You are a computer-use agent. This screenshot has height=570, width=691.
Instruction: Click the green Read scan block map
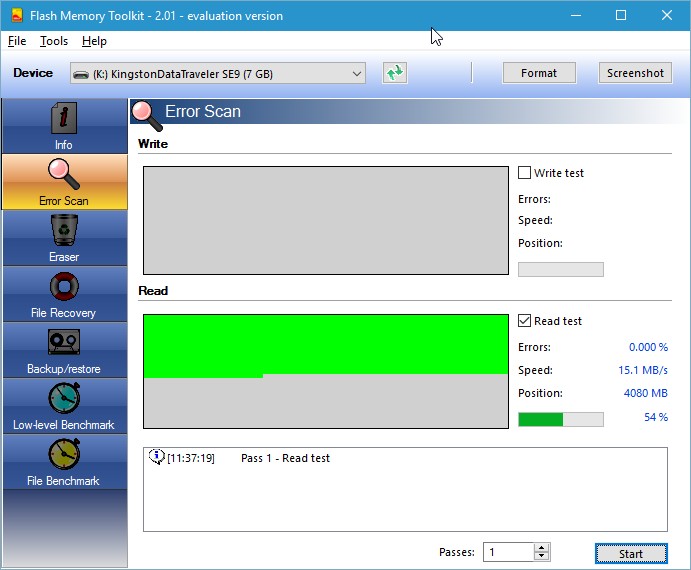[326, 371]
